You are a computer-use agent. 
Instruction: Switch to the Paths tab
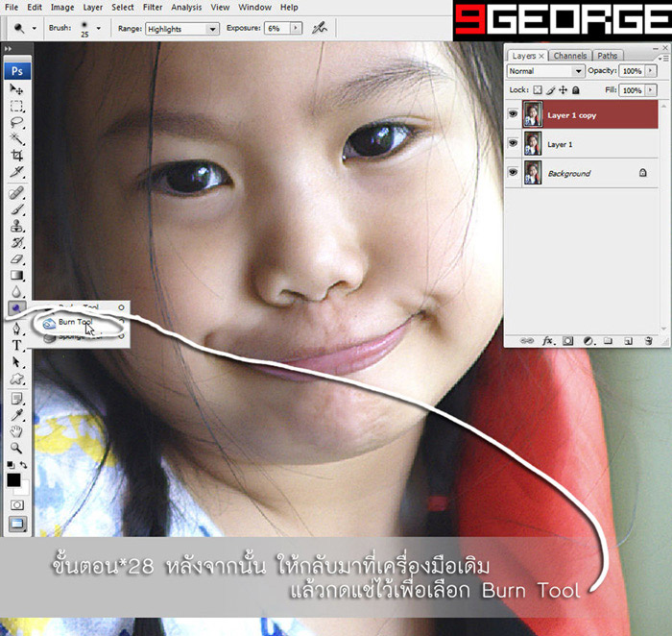[608, 56]
